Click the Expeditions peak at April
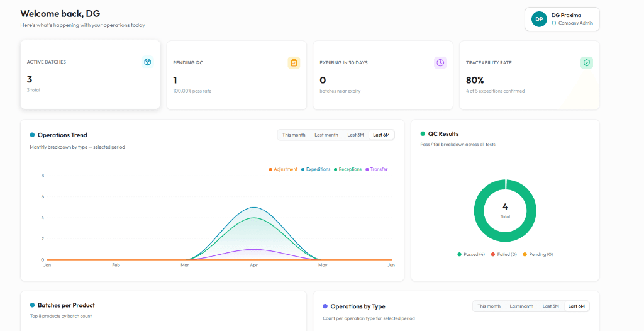 254,207
